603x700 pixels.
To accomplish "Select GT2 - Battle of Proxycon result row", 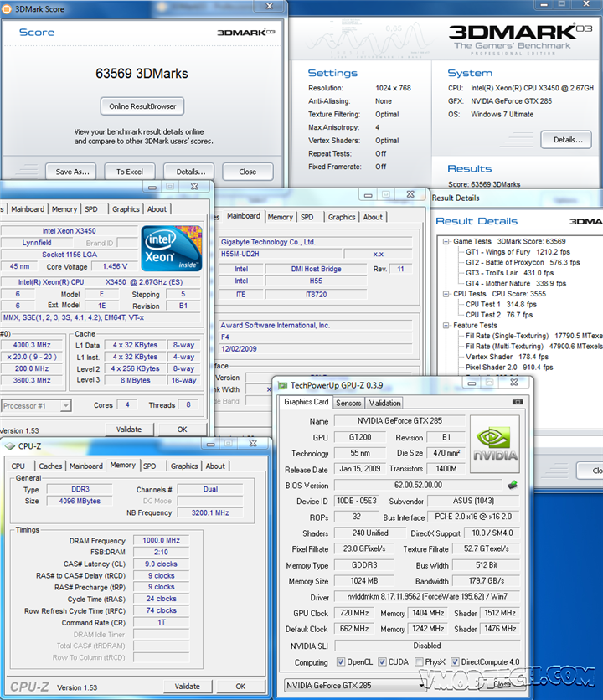I will [x=523, y=263].
